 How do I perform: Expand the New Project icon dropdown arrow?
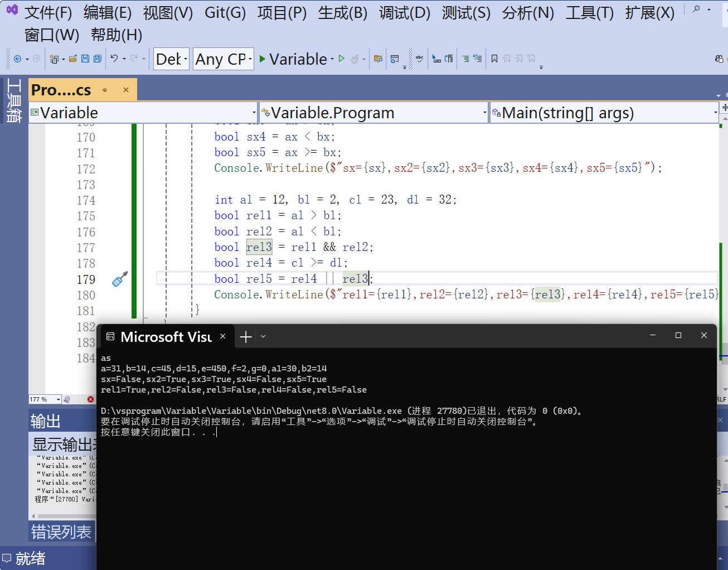[x=64, y=59]
